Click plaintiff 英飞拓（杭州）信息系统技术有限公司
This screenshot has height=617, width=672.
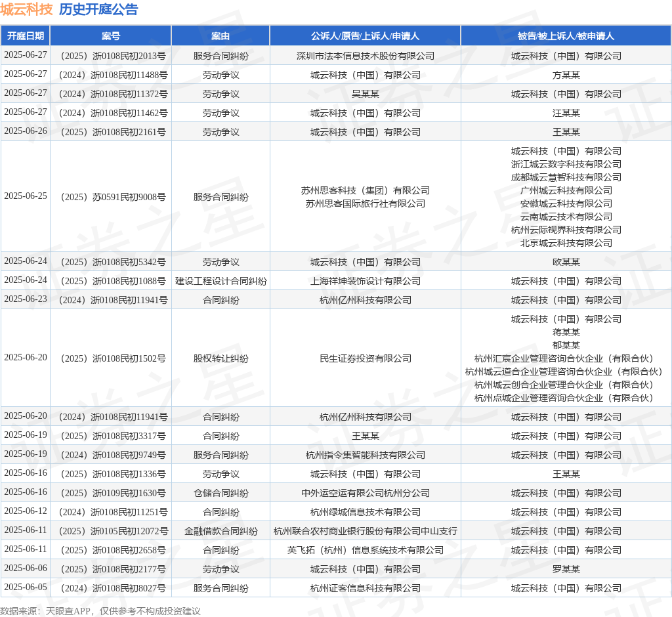pos(365,550)
